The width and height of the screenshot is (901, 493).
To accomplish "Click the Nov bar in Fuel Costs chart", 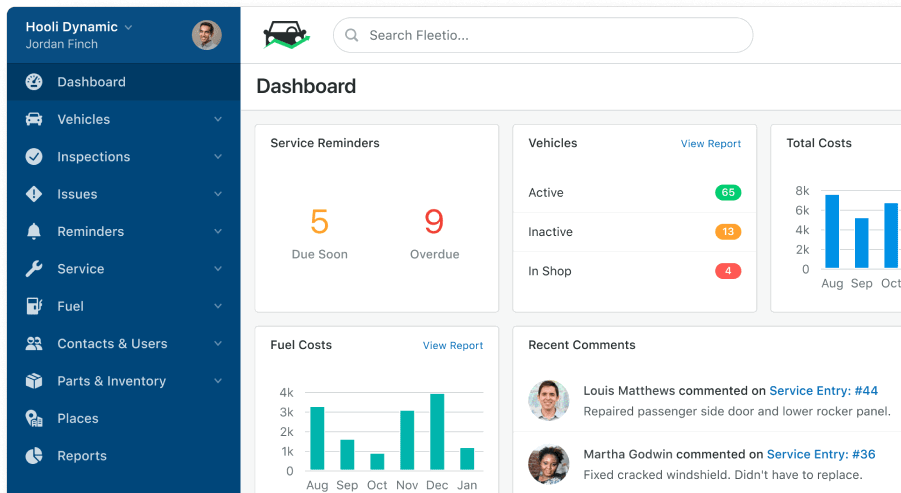I will pos(407,440).
